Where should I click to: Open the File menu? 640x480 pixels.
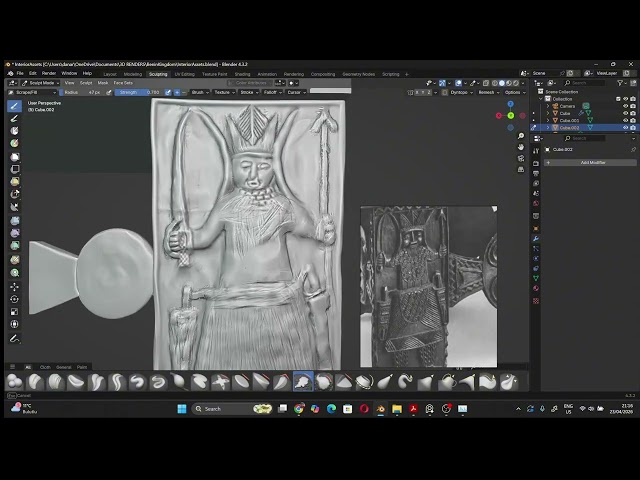pyautogui.click(x=20, y=73)
